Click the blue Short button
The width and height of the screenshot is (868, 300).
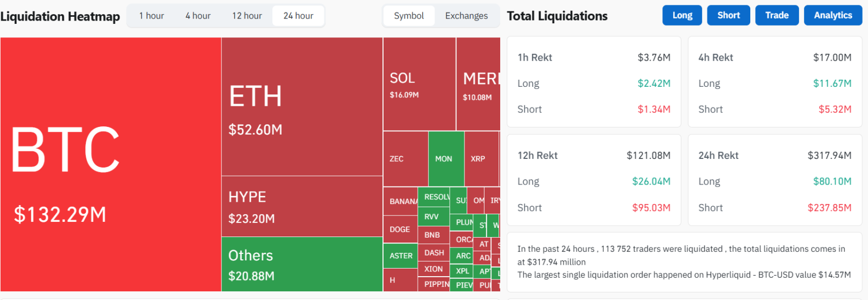click(x=728, y=15)
